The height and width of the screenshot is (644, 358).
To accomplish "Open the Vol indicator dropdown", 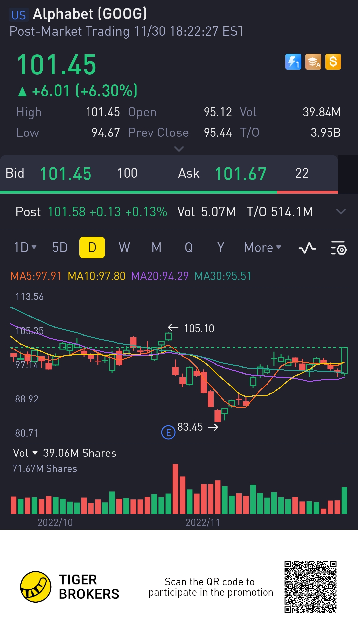I will coord(26,453).
